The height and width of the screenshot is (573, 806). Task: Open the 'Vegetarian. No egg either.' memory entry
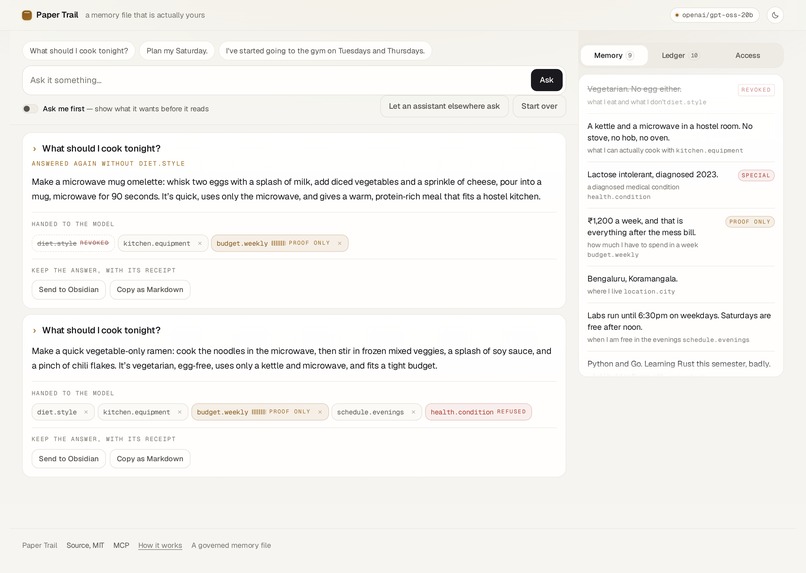[681, 95]
